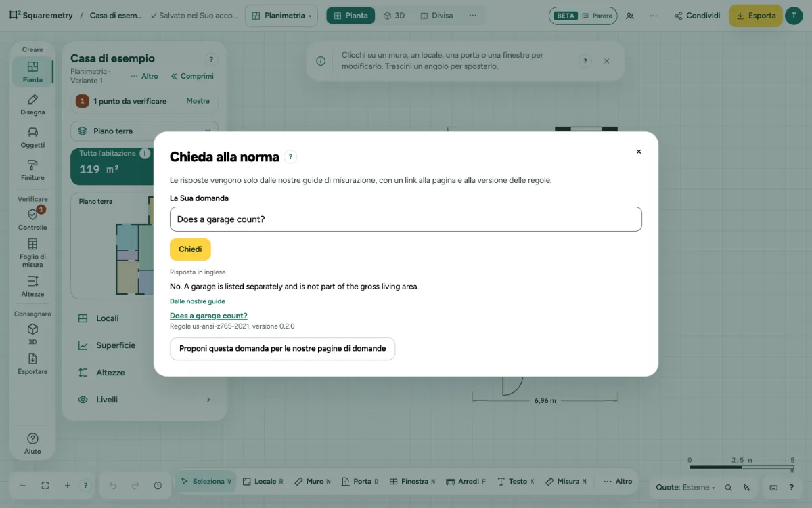This screenshot has height=508, width=812.
Task: Collapse the panel with Comprimi
Action: pos(192,76)
